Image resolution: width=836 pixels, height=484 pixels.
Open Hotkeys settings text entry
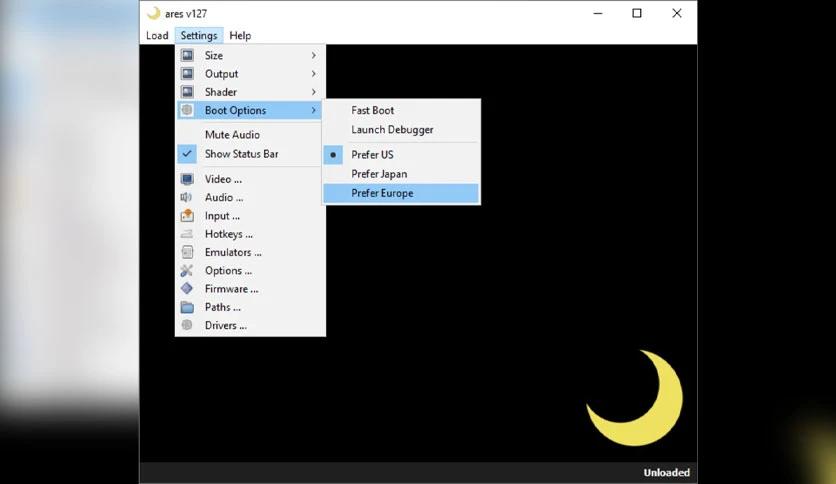tap(229, 234)
